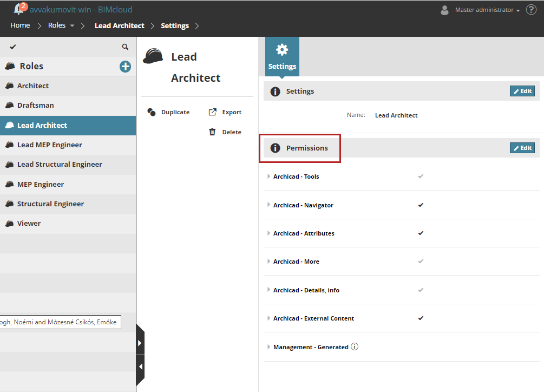Click the search magnifier in roles panel
Screen dimensions: 544x392
(x=125, y=47)
